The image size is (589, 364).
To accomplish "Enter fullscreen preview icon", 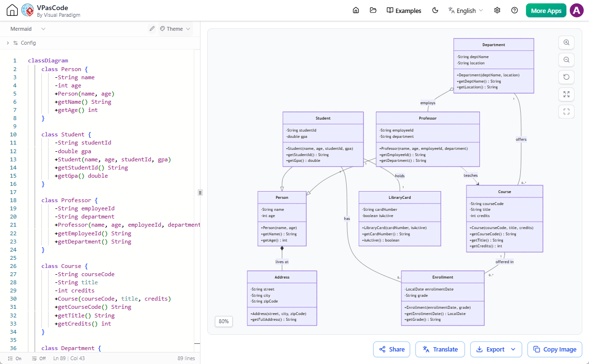I will coord(566,112).
